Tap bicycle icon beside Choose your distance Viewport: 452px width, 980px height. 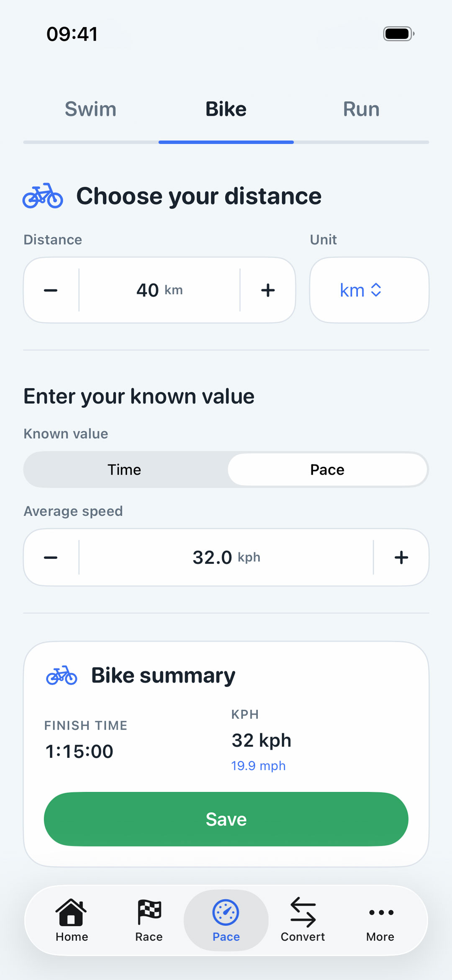(x=43, y=196)
